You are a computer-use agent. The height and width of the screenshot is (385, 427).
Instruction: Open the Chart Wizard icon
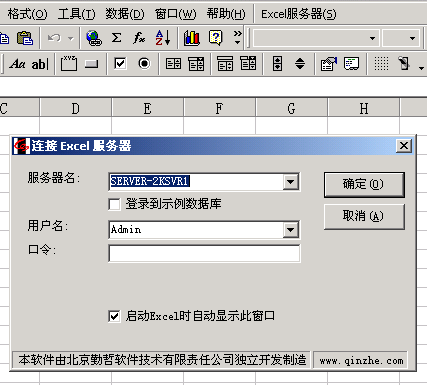(192, 38)
